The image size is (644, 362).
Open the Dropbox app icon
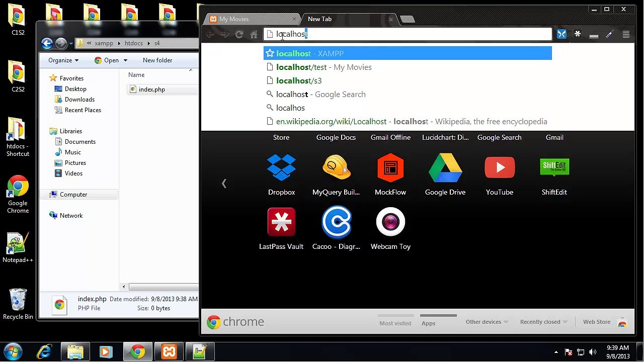(281, 168)
